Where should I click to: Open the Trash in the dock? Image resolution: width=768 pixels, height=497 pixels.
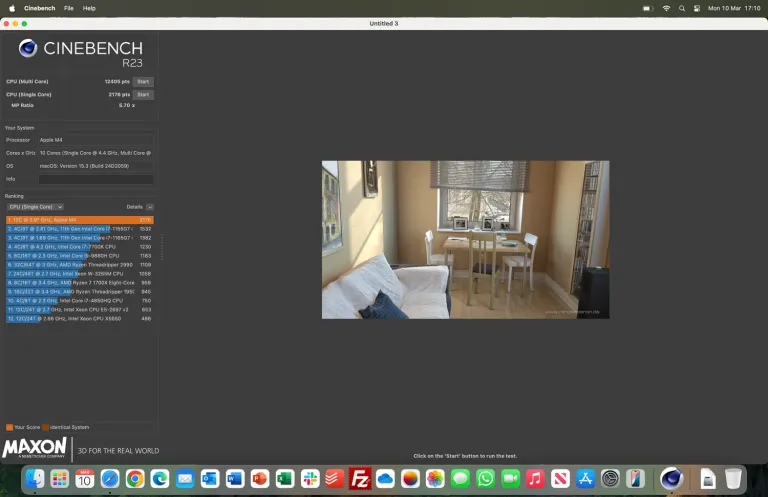pos(733,479)
